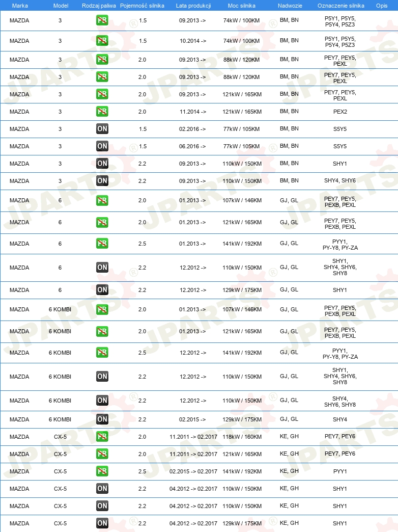The width and height of the screenshot is (398, 532).
Task: Select production date '06.2016 ->'
Action: pyautogui.click(x=192, y=146)
